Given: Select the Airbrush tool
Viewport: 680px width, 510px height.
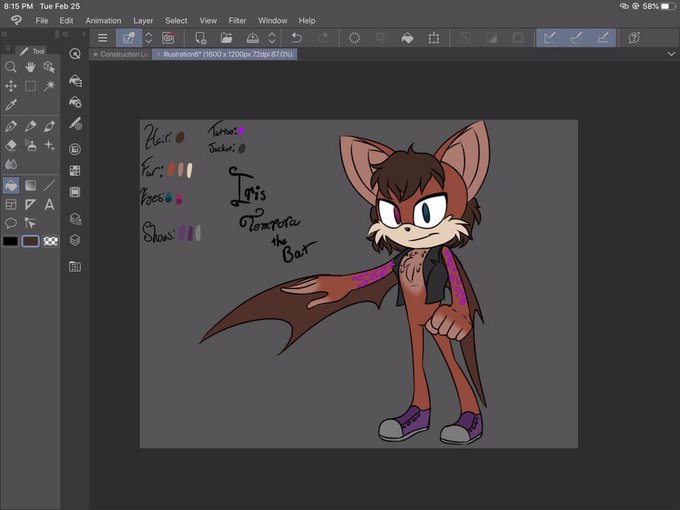Looking at the screenshot, I should tap(30, 145).
